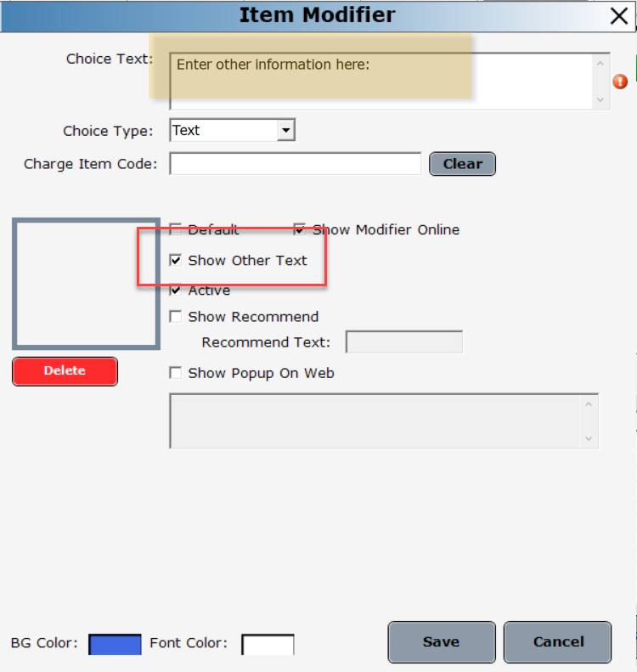
Task: Save the item modifier
Action: point(441,641)
